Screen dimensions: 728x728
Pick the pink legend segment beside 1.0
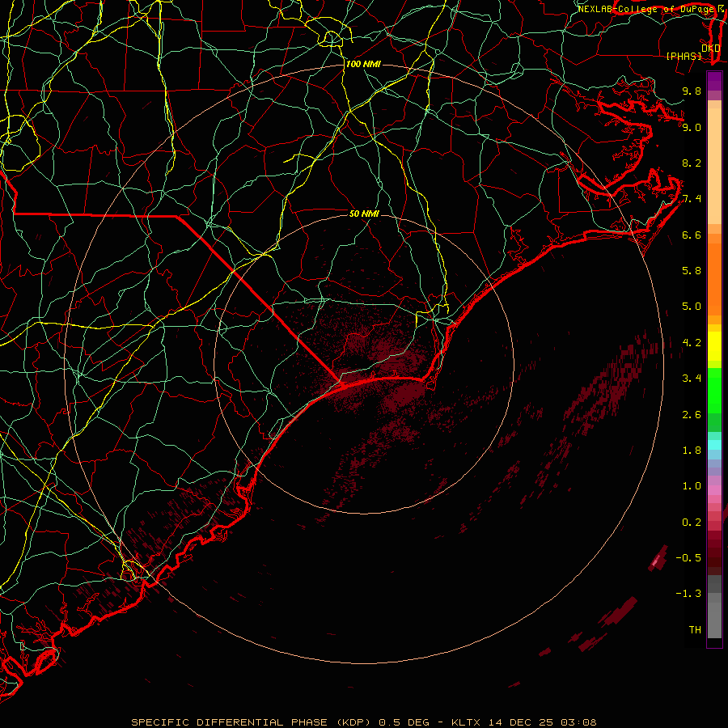click(x=714, y=490)
